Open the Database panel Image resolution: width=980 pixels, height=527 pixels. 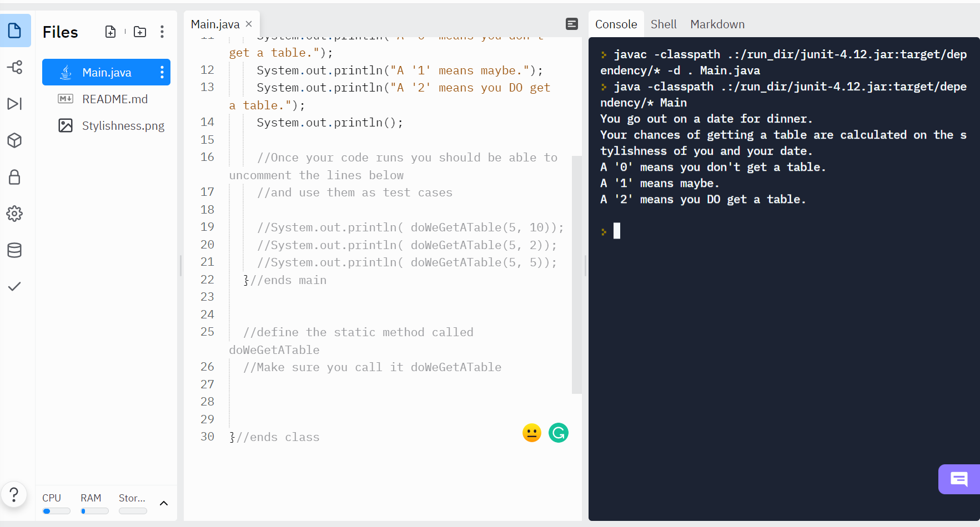(15, 250)
